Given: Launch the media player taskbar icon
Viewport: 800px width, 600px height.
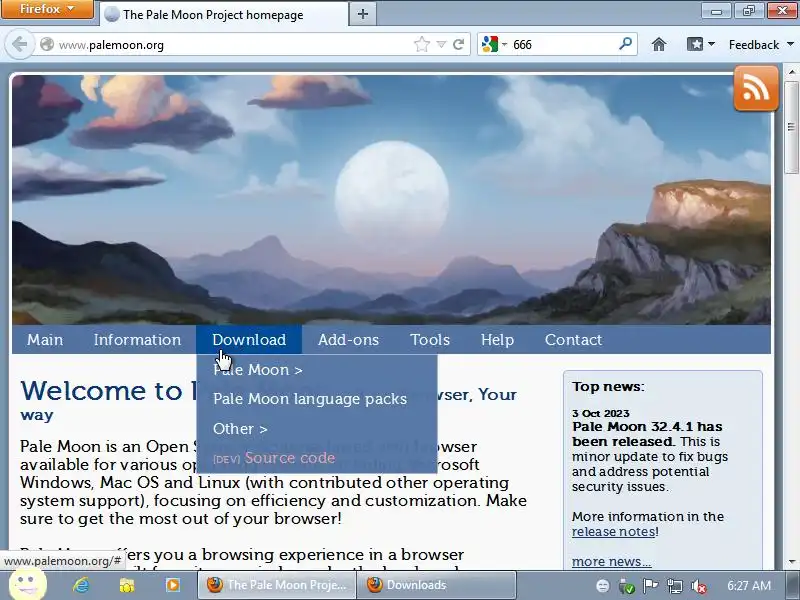Looking at the screenshot, I should pos(172,585).
